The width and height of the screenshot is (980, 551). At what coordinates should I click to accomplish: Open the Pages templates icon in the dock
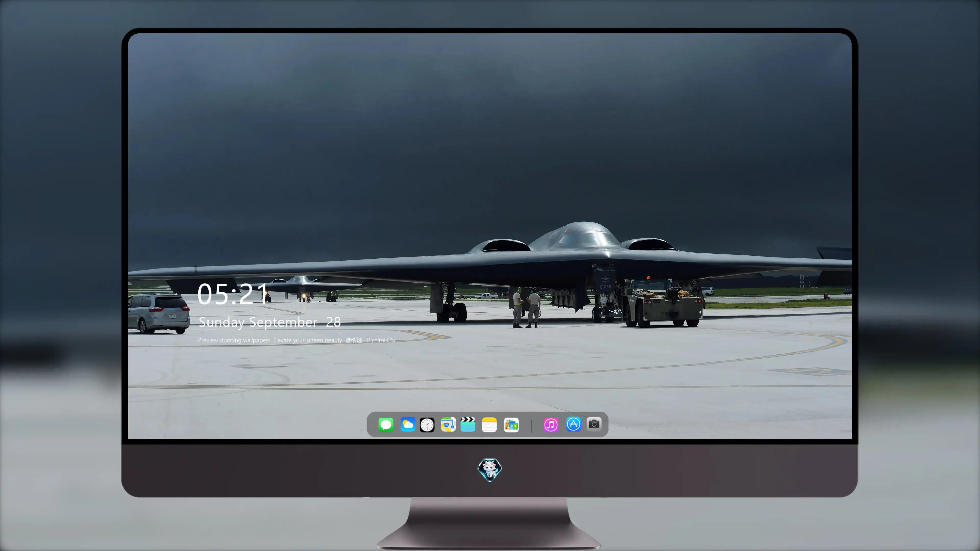pyautogui.click(x=511, y=425)
